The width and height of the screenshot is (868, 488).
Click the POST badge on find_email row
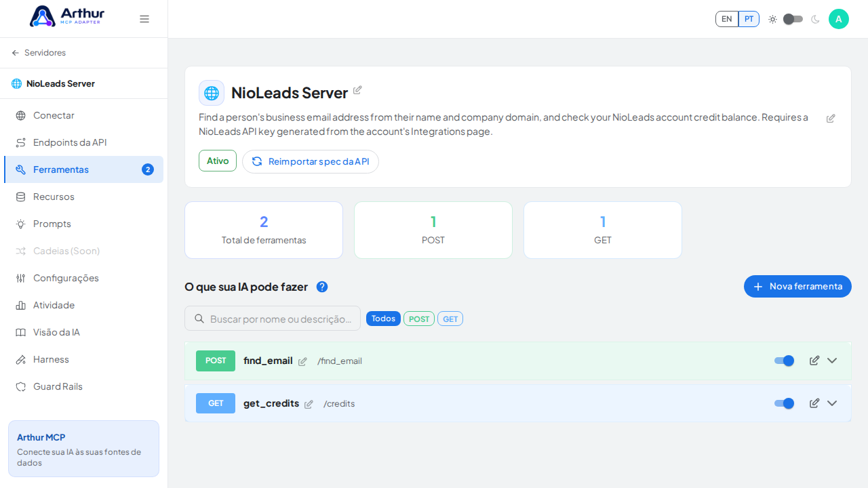(216, 361)
